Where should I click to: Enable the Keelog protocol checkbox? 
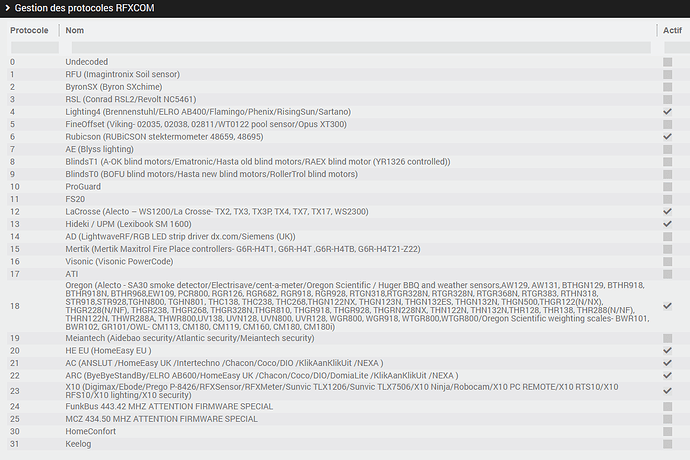click(667, 443)
